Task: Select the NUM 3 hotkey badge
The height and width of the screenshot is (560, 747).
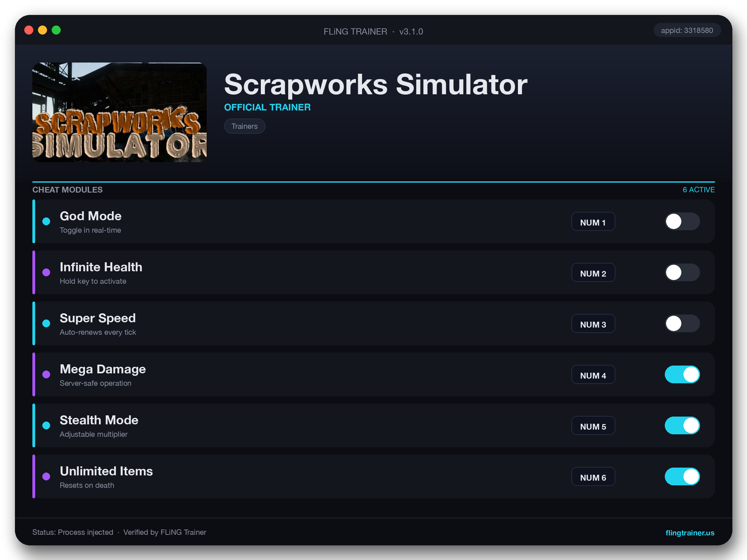Action: (593, 323)
